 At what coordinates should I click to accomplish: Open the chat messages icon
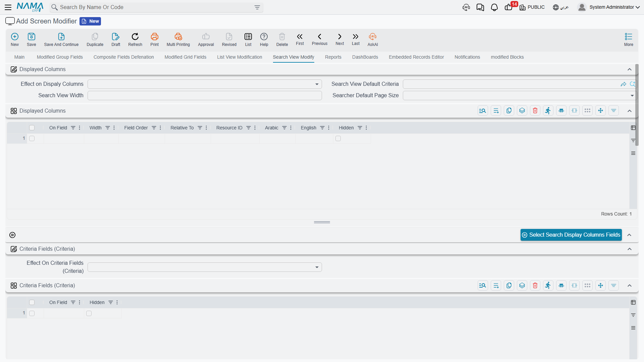click(x=480, y=7)
